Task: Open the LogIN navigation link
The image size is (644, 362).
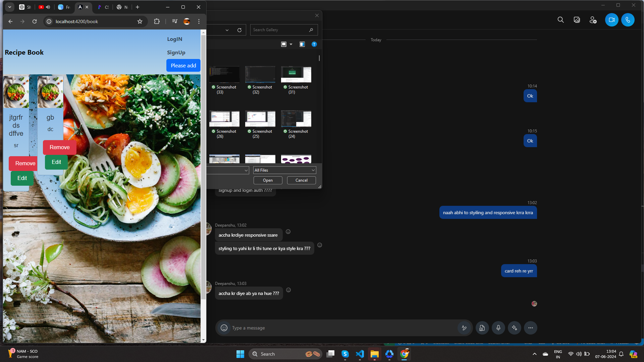Action: point(174,39)
